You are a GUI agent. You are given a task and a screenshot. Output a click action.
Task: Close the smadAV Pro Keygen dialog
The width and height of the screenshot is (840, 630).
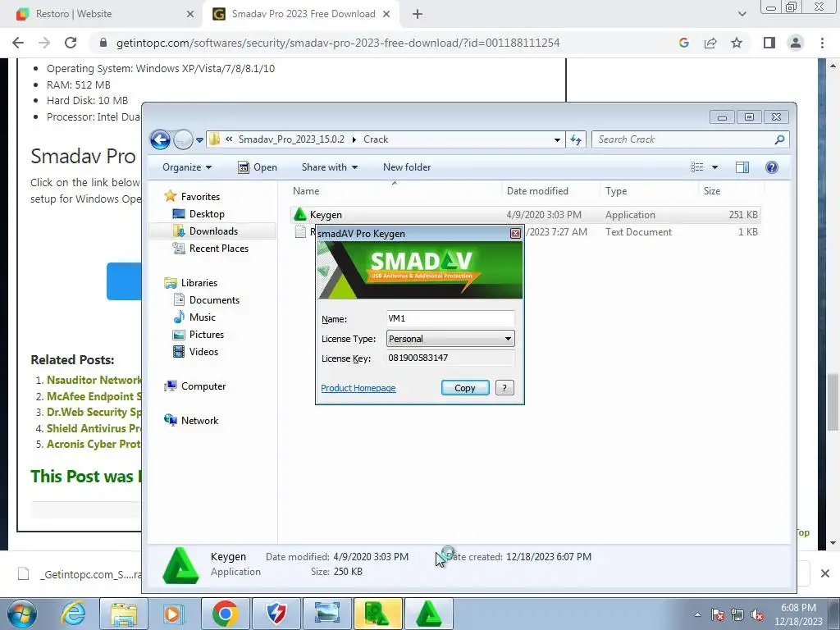515,233
